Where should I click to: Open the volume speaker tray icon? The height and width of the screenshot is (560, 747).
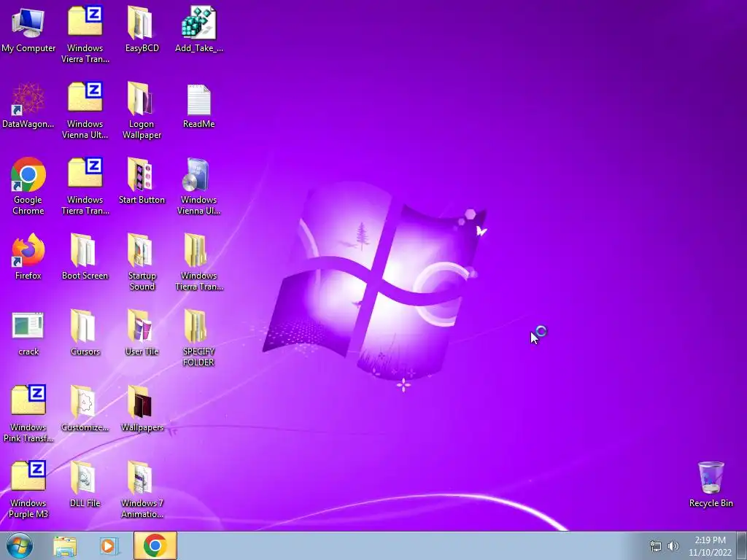pyautogui.click(x=673, y=546)
